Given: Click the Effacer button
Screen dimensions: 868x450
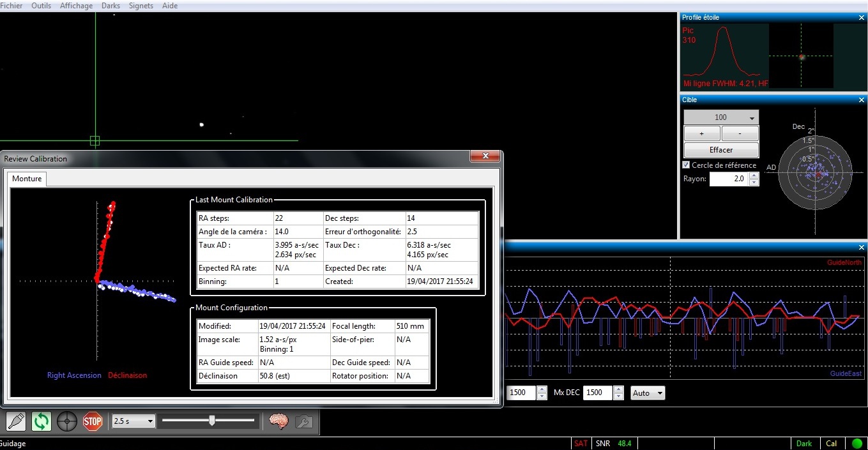Looking at the screenshot, I should click(x=721, y=150).
